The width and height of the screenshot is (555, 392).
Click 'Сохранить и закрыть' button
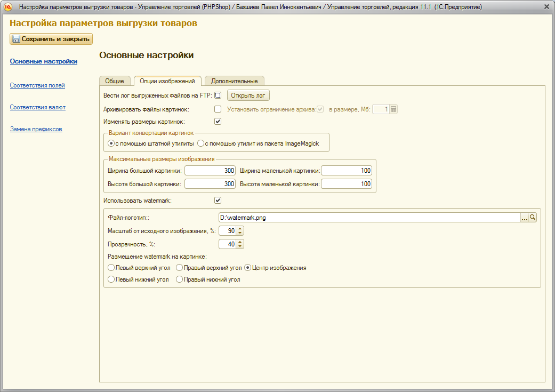click(x=51, y=39)
